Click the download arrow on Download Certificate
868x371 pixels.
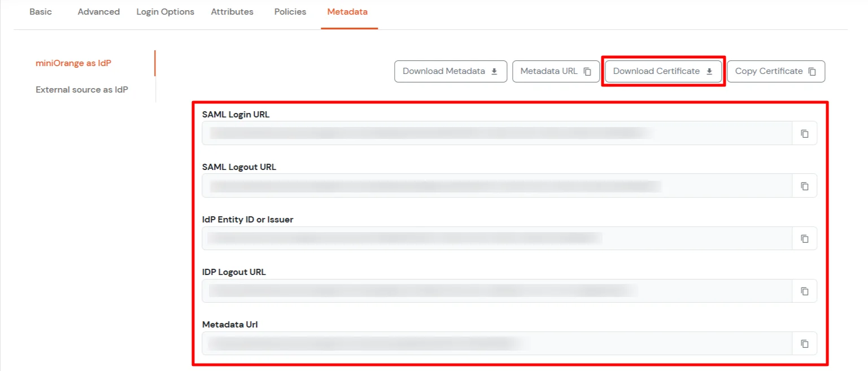tap(709, 71)
